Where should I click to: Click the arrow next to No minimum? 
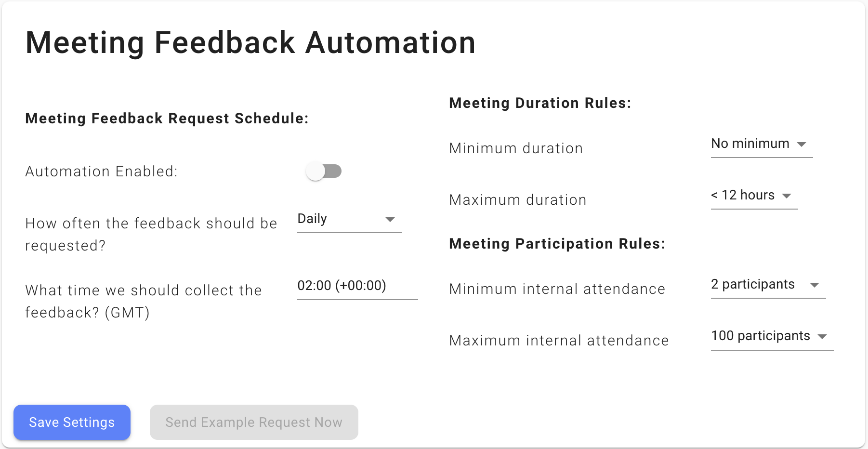(x=802, y=145)
